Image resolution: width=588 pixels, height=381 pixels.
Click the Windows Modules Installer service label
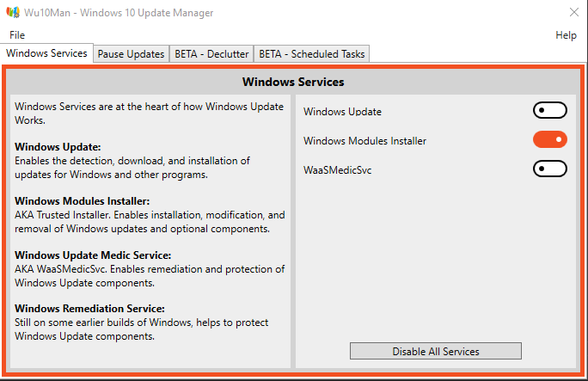[364, 141]
